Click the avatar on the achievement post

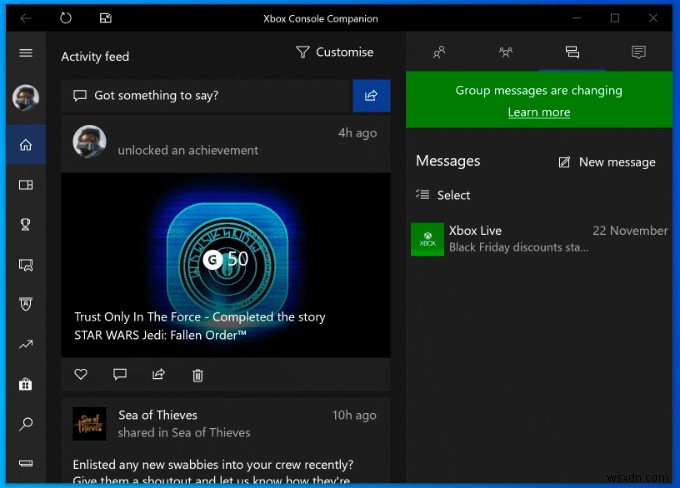click(89, 141)
